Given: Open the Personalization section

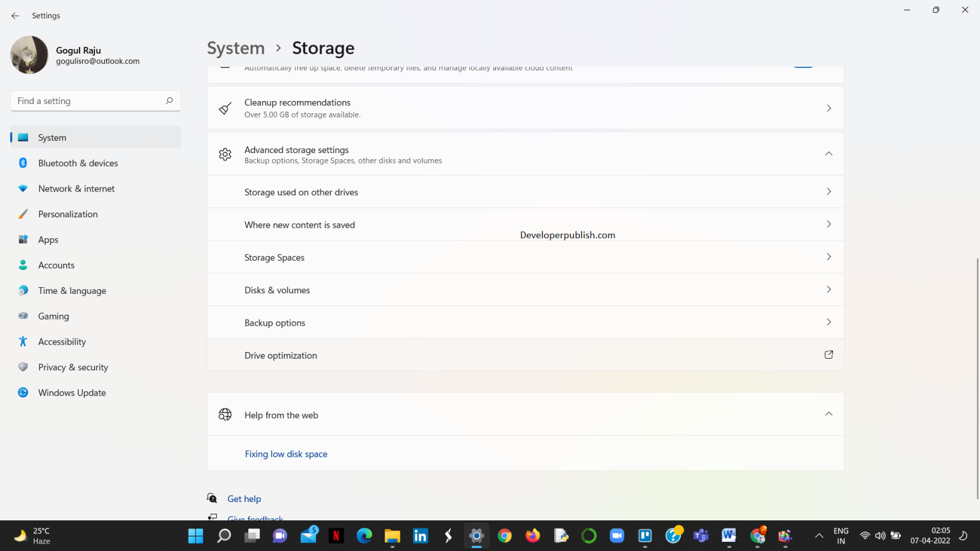Looking at the screenshot, I should coord(68,214).
